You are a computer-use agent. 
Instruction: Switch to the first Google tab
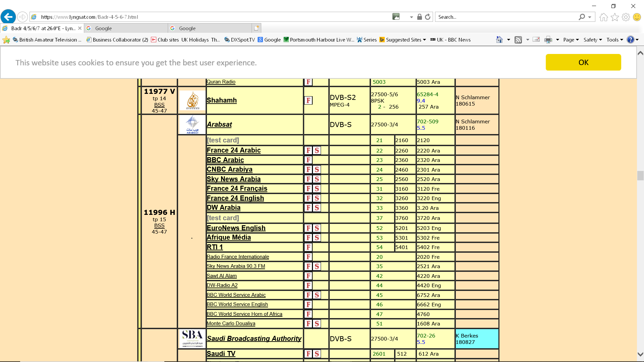[126, 28]
